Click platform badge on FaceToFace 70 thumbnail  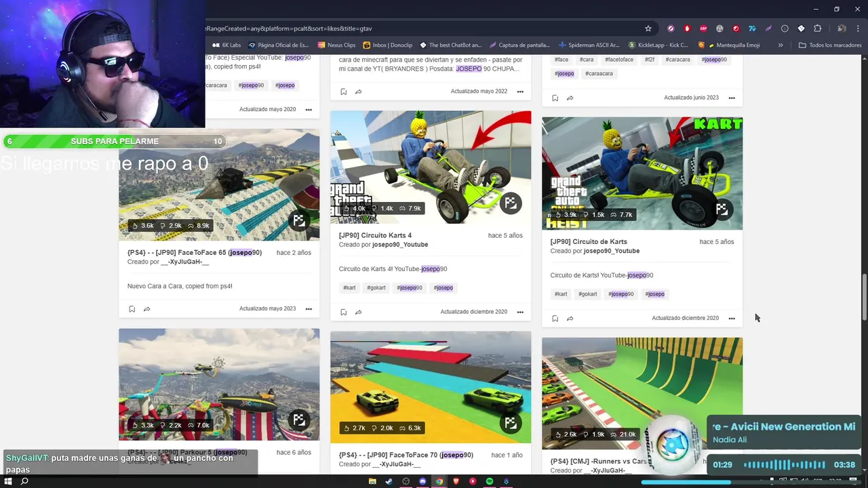[510, 422]
